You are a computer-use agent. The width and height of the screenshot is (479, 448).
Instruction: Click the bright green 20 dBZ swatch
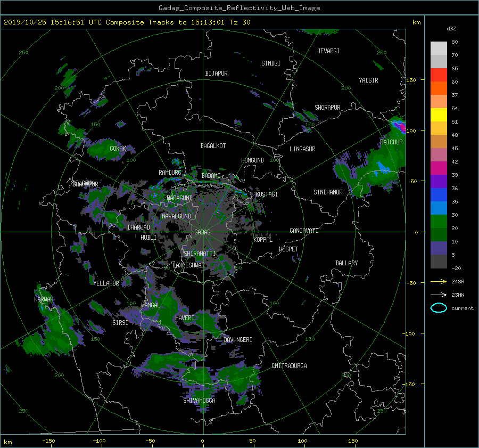click(x=439, y=221)
